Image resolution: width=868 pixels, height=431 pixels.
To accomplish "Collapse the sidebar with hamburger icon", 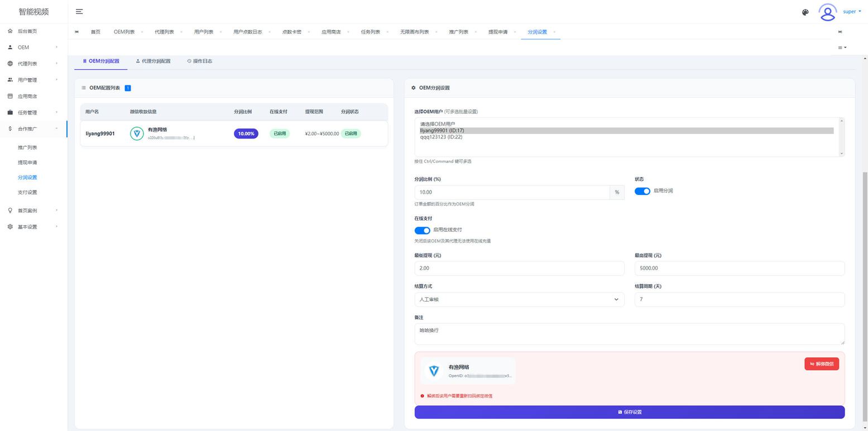I will [x=79, y=12].
